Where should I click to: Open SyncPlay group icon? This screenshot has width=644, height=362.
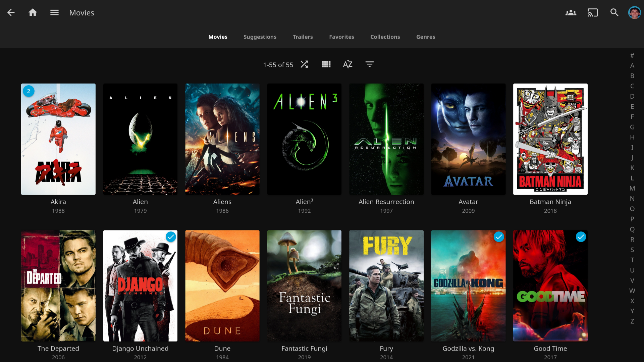[x=571, y=13]
